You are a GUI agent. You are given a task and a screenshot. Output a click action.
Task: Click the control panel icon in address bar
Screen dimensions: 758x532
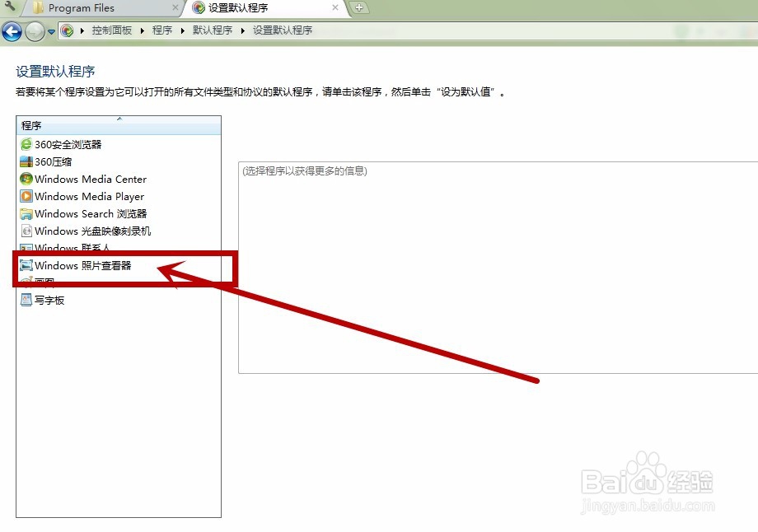[67, 30]
